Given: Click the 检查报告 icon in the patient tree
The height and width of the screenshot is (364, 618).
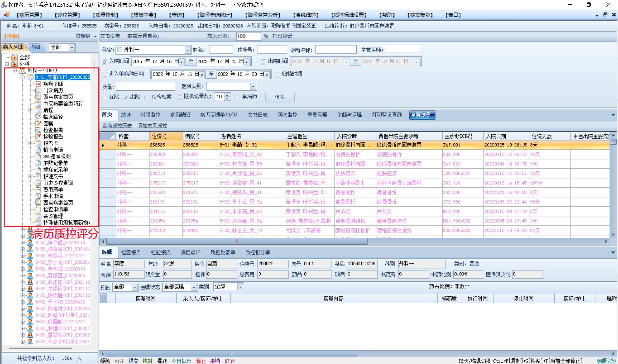Looking at the screenshot, I should click(38, 130).
